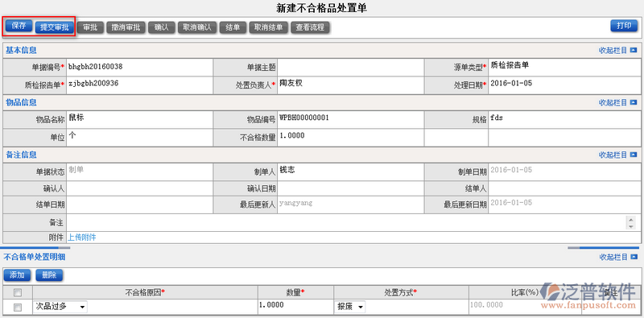The height and width of the screenshot is (318, 644).
Task: Click 提交审批 to submit for approval
Action: [54, 27]
